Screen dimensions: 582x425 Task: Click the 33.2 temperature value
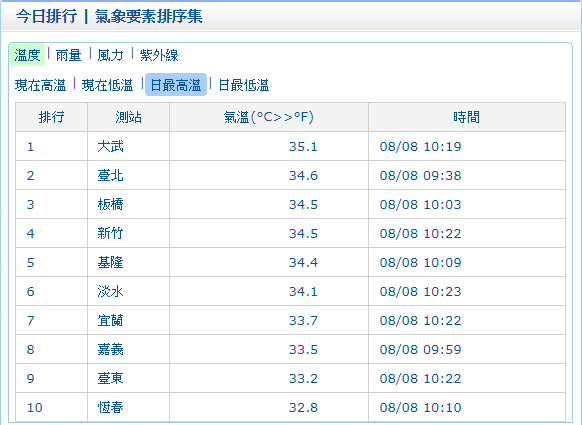tap(303, 379)
